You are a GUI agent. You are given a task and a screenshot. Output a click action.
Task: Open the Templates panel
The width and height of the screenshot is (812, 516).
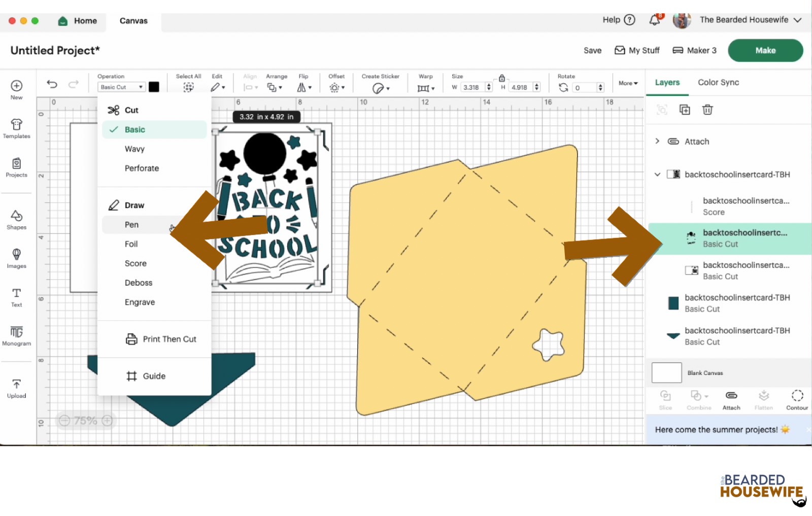[16, 128]
